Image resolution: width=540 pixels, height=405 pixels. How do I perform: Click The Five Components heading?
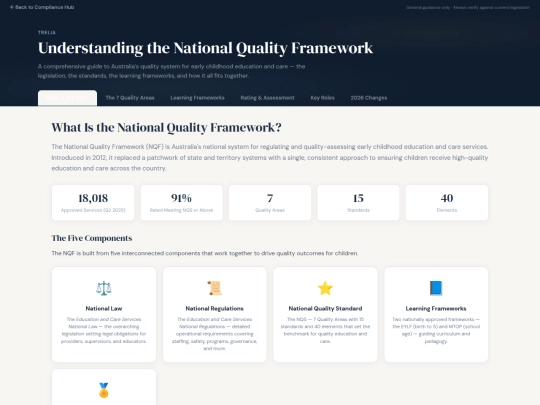[x=92, y=238]
